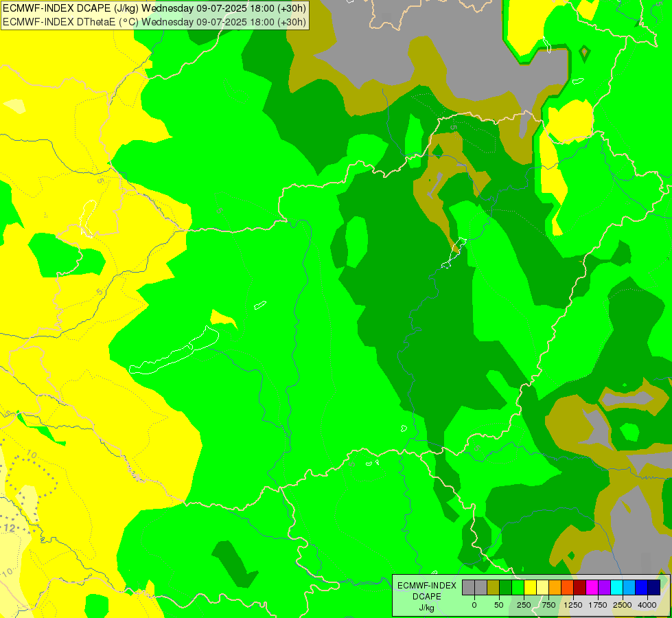The height and width of the screenshot is (618, 672).
Task: Click the cyan legend swatch
Action: point(616,587)
